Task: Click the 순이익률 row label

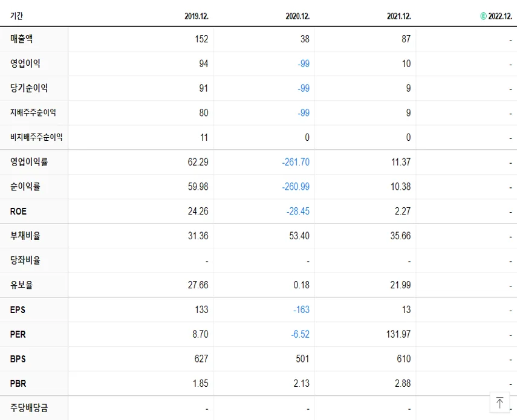Action: 25,187
